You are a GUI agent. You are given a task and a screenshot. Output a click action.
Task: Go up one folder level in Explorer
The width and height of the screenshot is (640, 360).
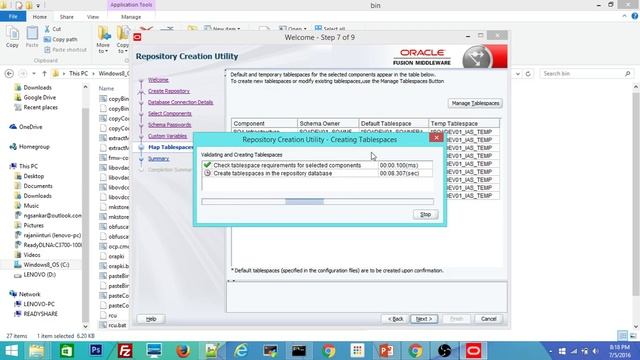pyautogui.click(x=44, y=73)
